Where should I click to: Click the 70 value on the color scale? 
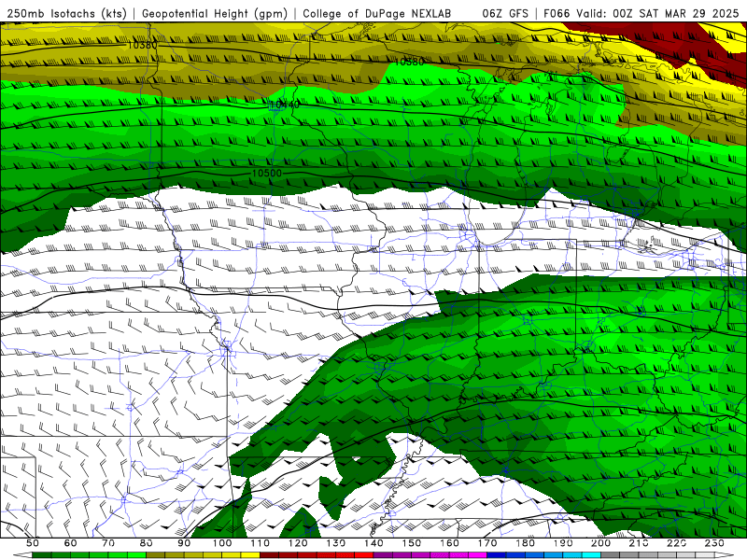point(108,543)
